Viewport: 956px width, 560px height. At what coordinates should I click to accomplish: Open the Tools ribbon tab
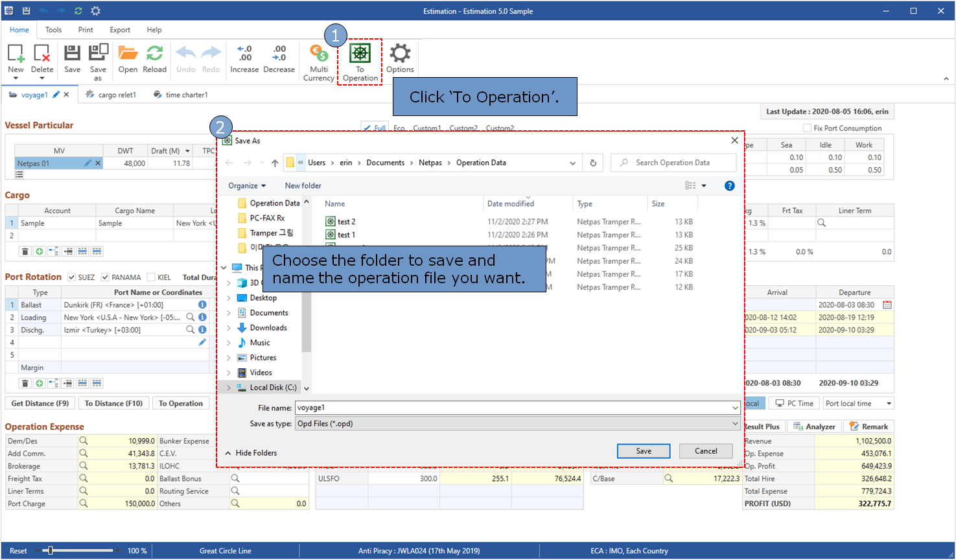pos(54,30)
